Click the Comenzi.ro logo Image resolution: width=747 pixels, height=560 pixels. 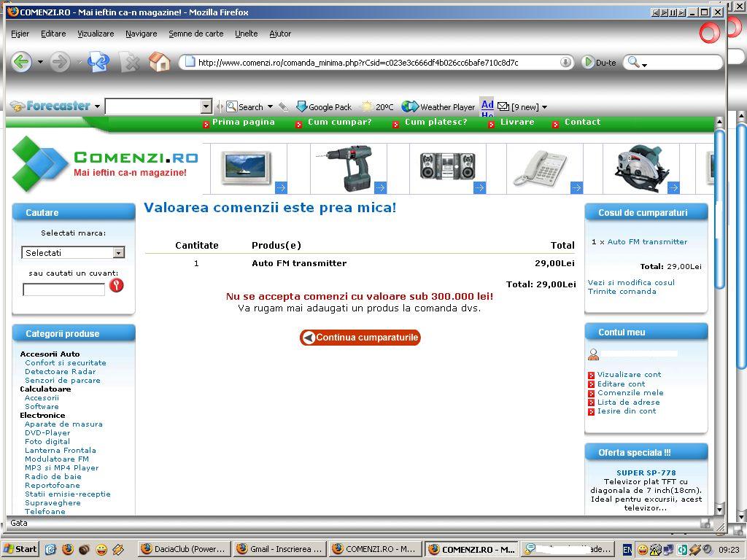pos(105,164)
